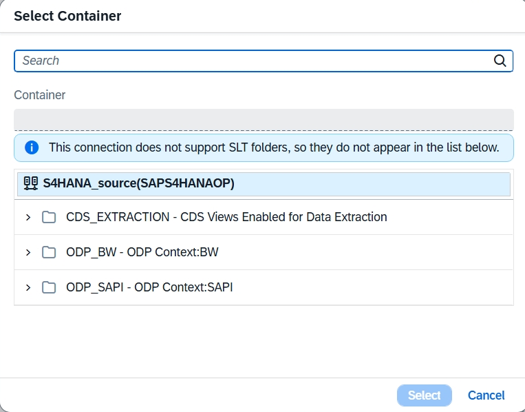Click the ODP_BW folder icon
Image resolution: width=525 pixels, height=412 pixels.
[49, 252]
